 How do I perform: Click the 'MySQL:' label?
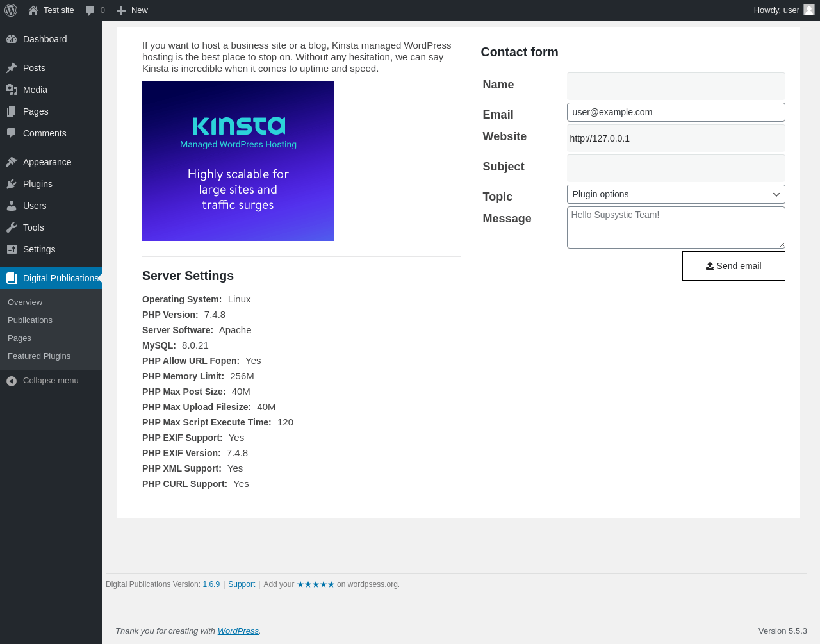click(x=159, y=345)
